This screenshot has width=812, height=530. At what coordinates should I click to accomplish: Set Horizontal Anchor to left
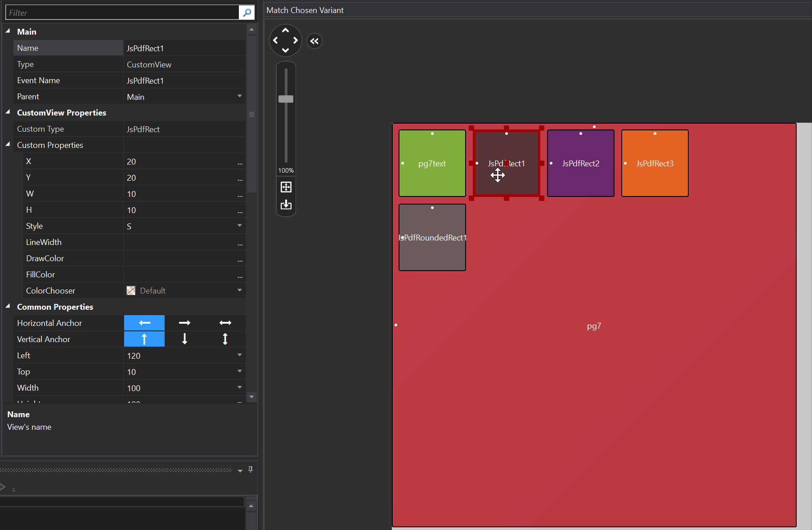(x=144, y=323)
